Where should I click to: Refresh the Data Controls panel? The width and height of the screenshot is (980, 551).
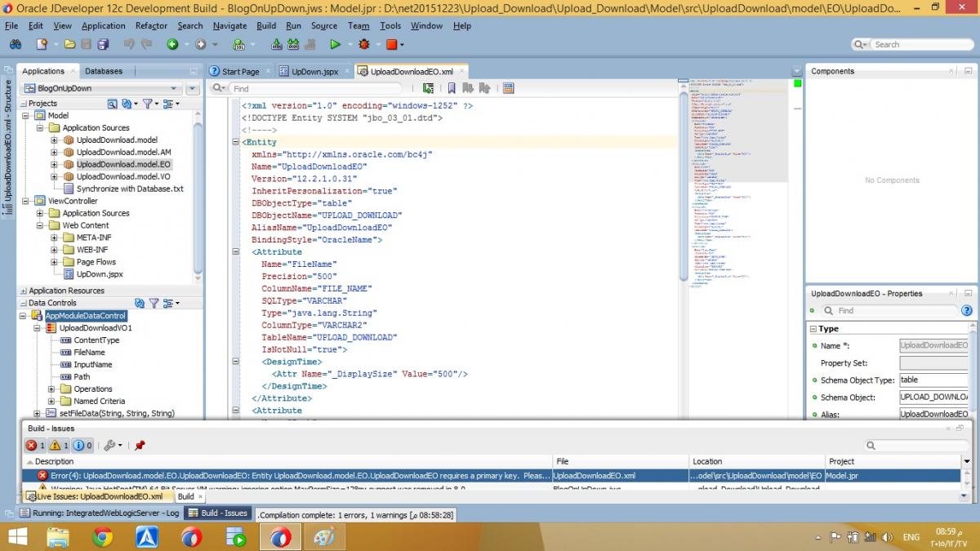coord(140,304)
